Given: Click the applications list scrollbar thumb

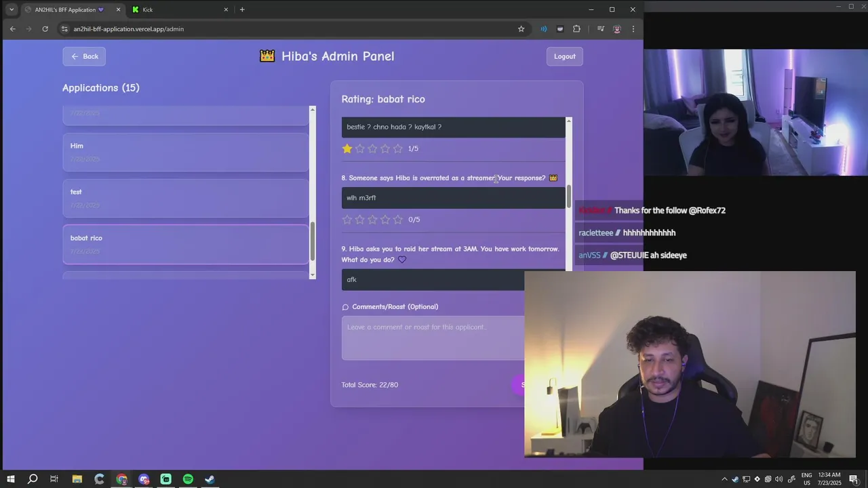Looking at the screenshot, I should [313, 241].
